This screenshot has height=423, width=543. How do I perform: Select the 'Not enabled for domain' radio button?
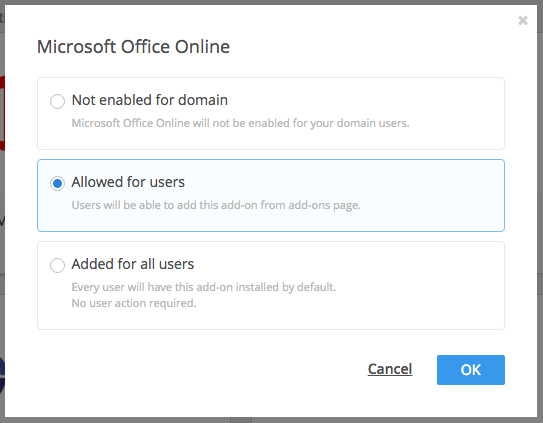[x=57, y=102]
